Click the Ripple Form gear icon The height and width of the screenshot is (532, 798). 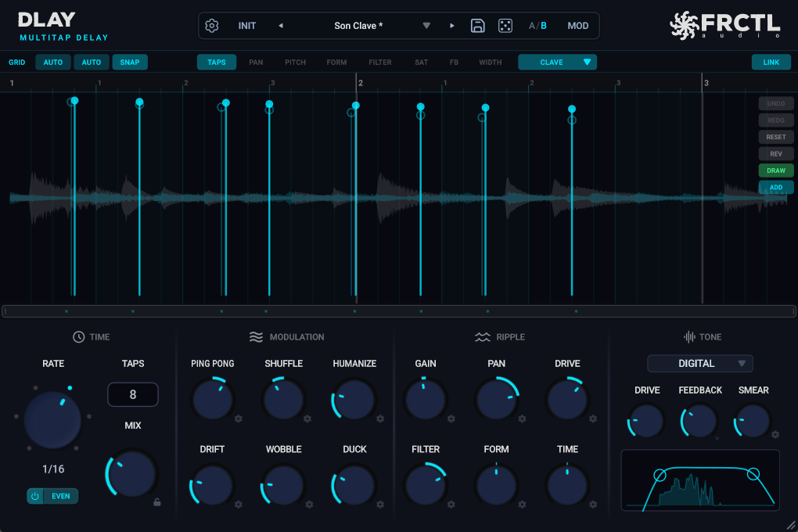[522, 505]
